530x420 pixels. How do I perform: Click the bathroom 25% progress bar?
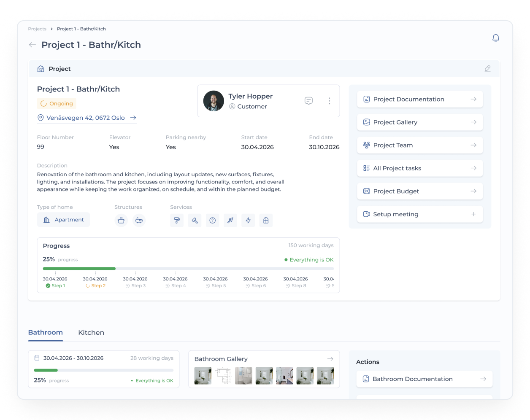(104, 370)
